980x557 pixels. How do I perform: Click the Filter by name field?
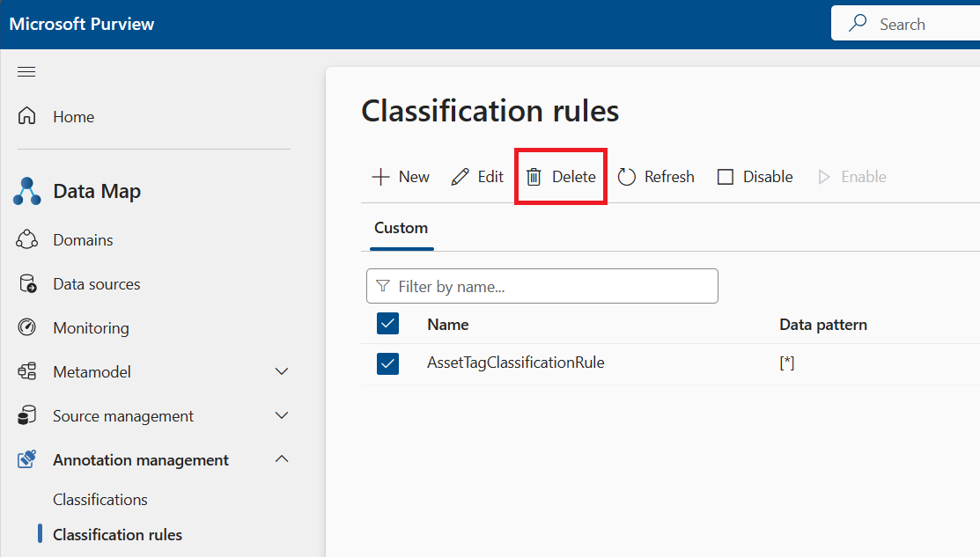[x=542, y=286]
